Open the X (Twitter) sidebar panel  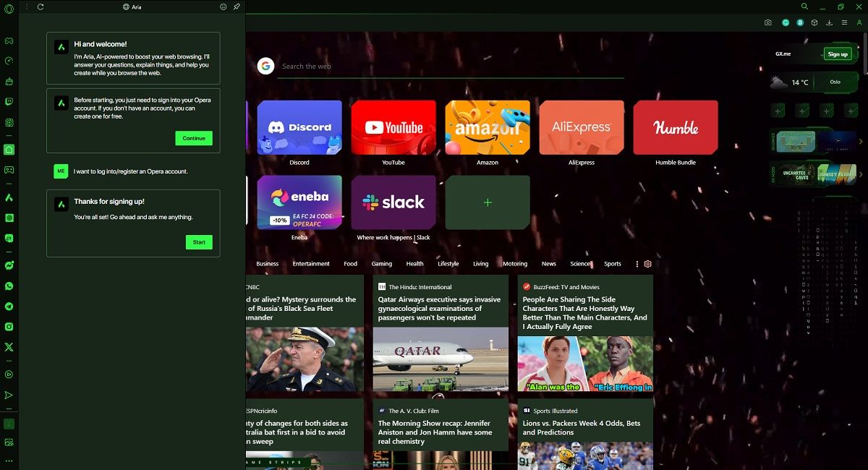coord(9,347)
